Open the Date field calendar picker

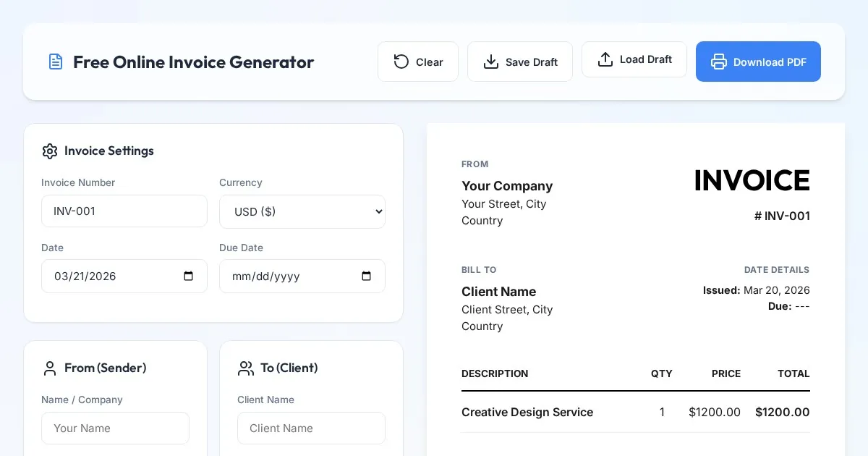coord(189,276)
